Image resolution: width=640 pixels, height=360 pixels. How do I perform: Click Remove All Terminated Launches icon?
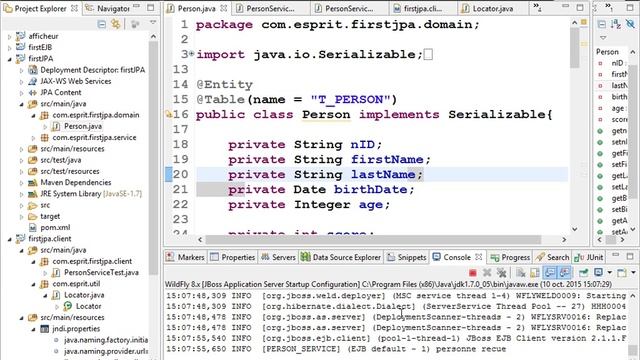coord(501,272)
